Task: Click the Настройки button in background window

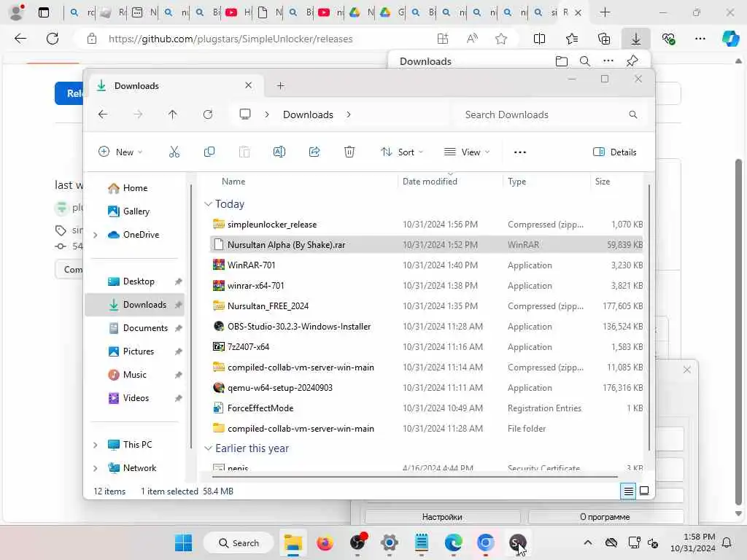Action: (443, 517)
